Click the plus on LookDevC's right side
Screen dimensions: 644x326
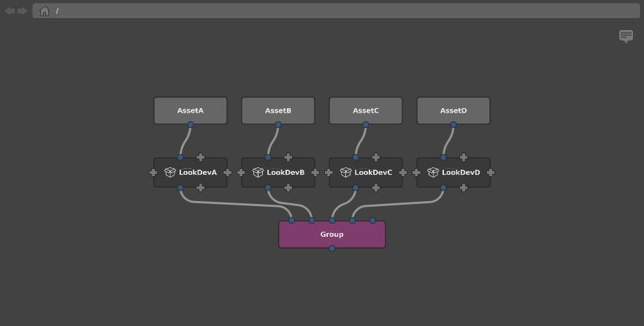(x=403, y=173)
